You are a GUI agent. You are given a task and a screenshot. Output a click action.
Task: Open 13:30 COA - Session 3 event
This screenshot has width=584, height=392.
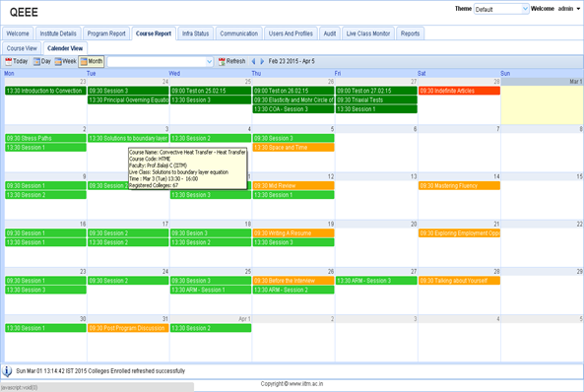coord(293,109)
